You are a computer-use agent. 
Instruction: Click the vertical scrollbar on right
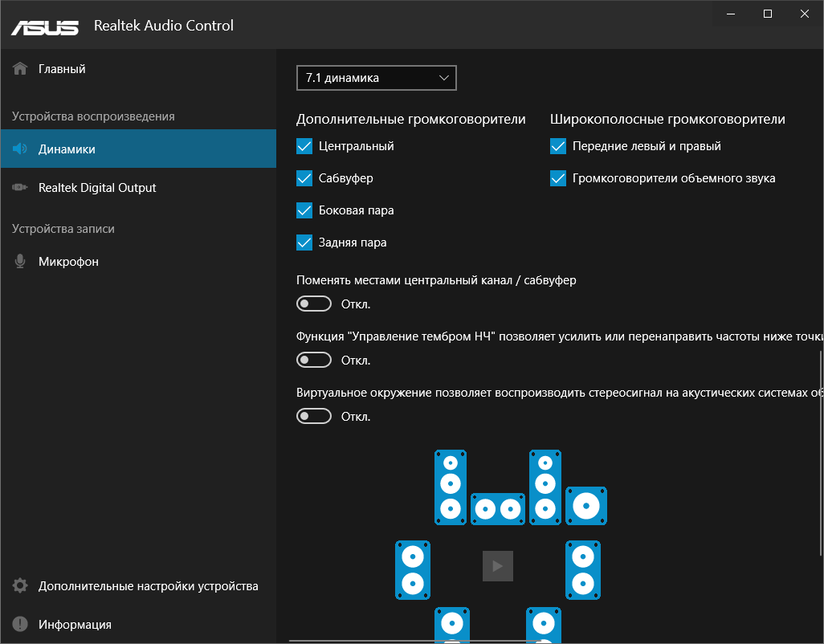820,450
